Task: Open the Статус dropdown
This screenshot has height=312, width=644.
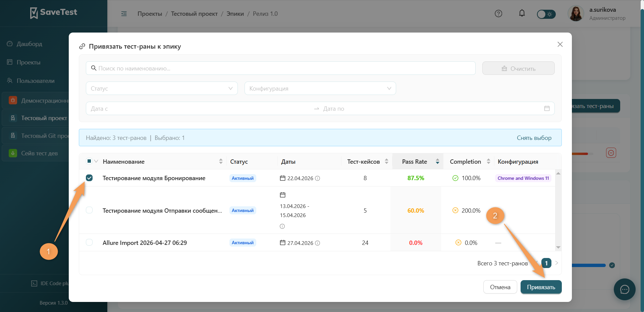Action: 162,88
